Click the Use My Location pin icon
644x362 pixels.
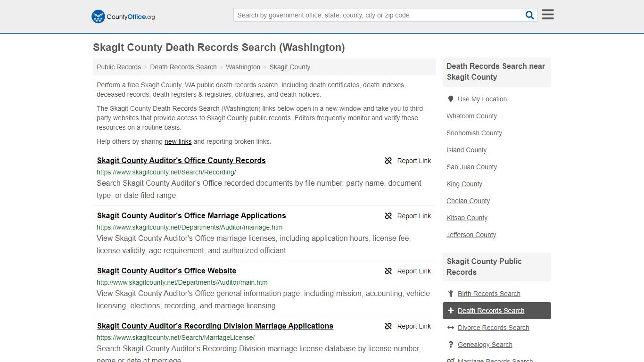tap(451, 99)
